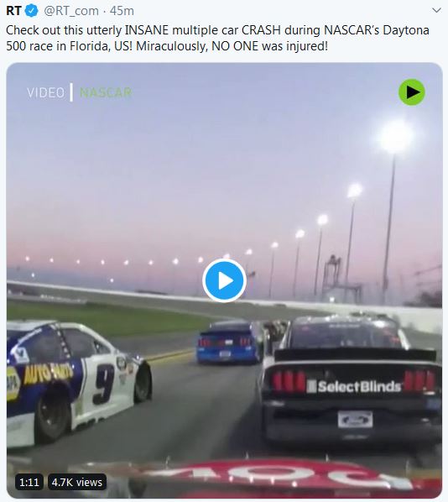The image size is (448, 502).
Task: Click the green RT play logo on video
Action: [x=412, y=92]
